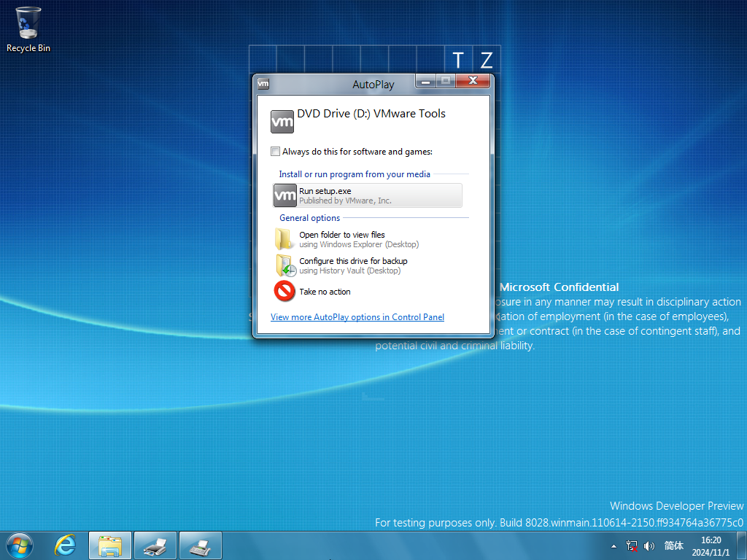
Task: Select the Take no action option
Action: click(312, 292)
